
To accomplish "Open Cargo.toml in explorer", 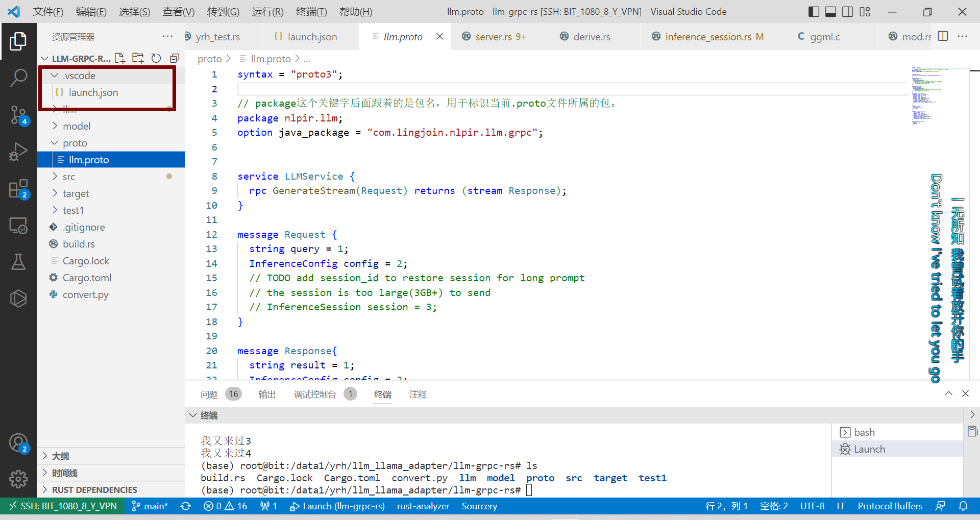I will pyautogui.click(x=111, y=278).
